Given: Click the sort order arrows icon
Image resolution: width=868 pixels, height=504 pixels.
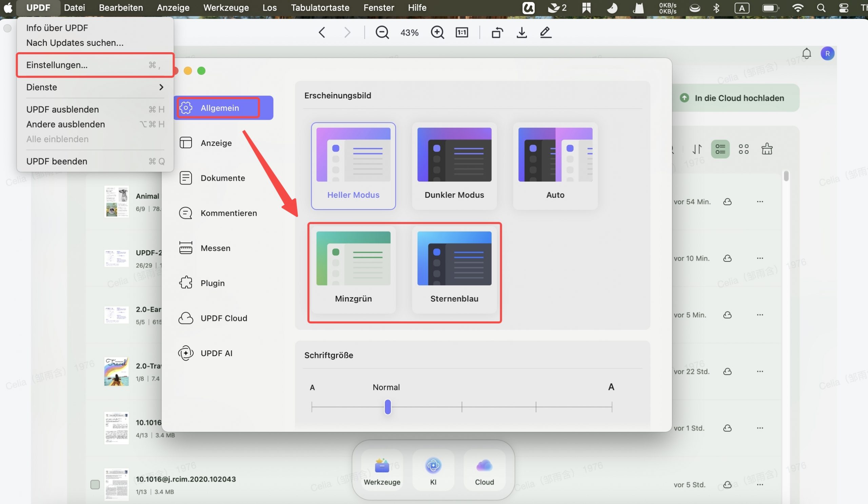Looking at the screenshot, I should pyautogui.click(x=697, y=149).
